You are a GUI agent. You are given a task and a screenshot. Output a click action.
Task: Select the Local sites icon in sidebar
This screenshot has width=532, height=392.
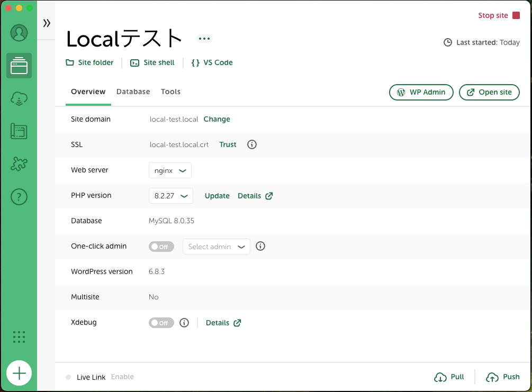coord(19,66)
